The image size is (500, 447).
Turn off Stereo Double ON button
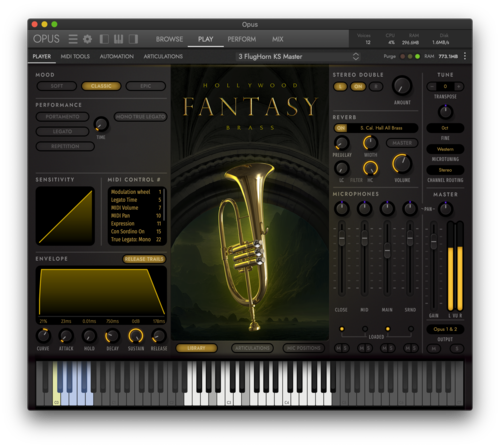coord(358,87)
